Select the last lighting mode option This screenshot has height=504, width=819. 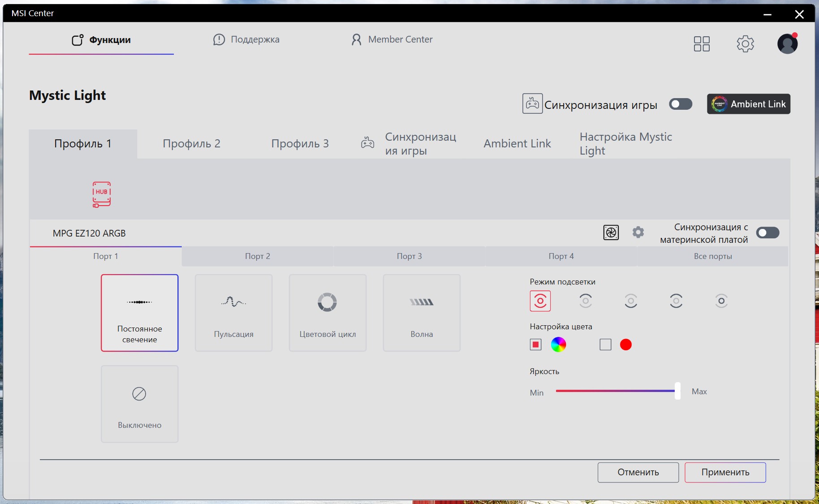click(x=721, y=301)
